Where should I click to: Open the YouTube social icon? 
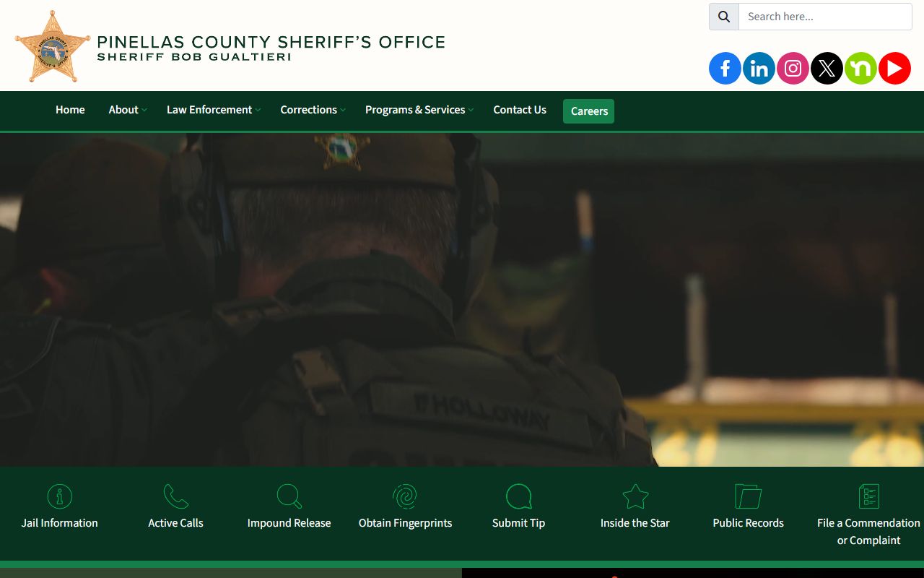pos(894,69)
